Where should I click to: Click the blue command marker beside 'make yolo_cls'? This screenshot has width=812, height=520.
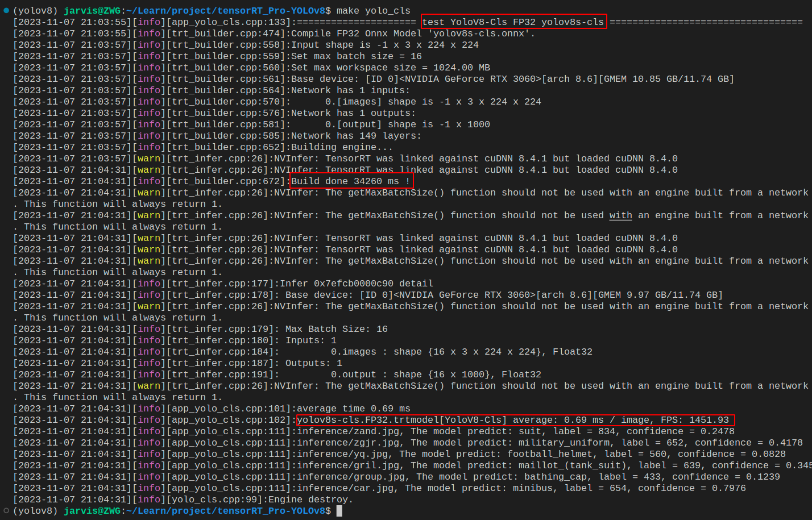click(x=6, y=10)
